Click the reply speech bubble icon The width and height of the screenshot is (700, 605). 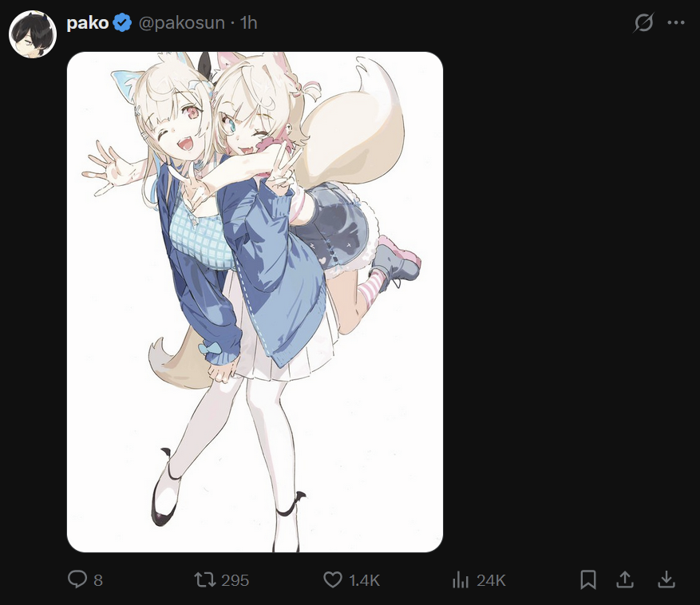point(77,579)
